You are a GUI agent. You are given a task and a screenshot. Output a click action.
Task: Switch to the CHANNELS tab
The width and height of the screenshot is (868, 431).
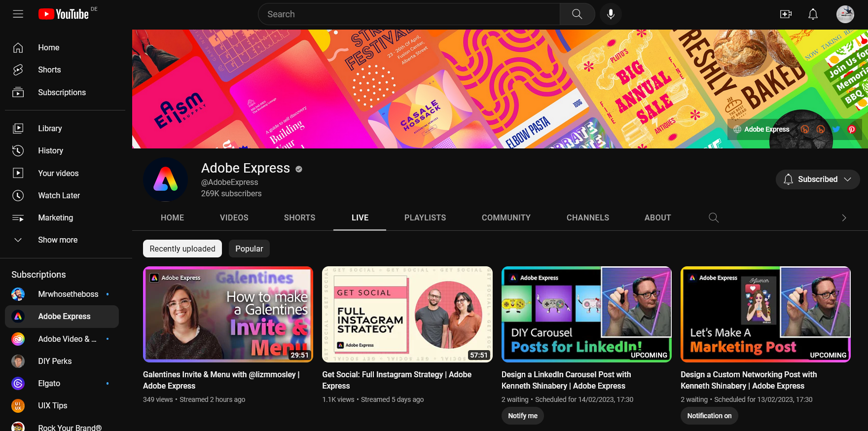click(588, 217)
